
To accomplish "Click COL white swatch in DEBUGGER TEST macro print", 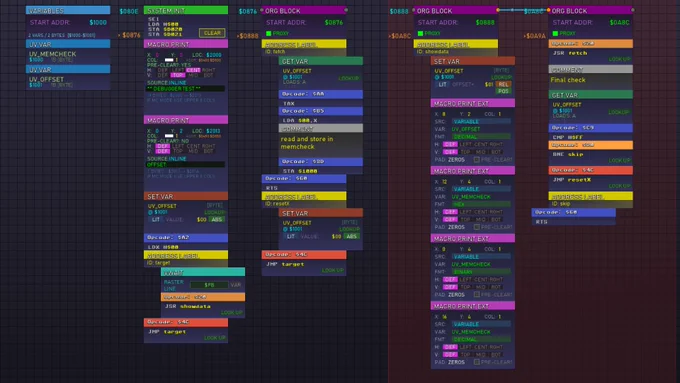I will (169, 60).
